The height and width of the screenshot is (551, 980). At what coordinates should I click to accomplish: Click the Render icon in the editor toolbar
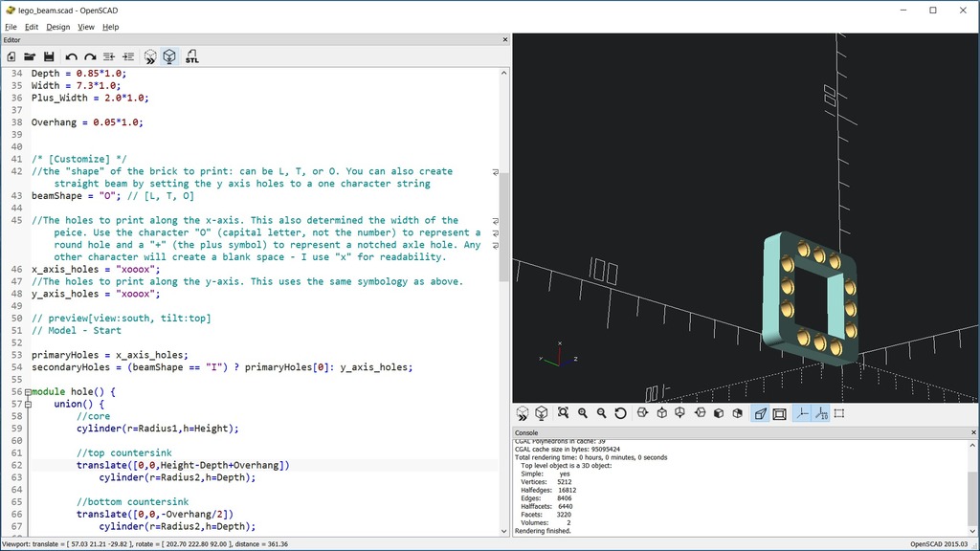tap(169, 57)
